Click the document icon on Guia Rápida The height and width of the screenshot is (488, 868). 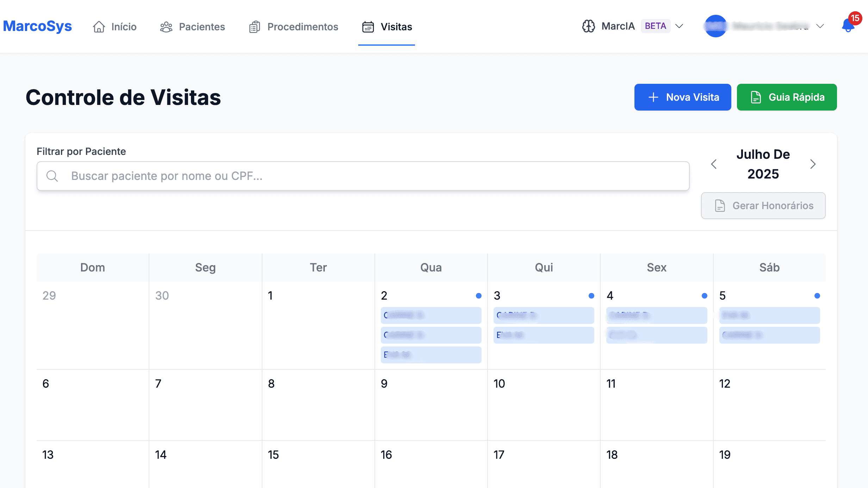[x=756, y=97]
